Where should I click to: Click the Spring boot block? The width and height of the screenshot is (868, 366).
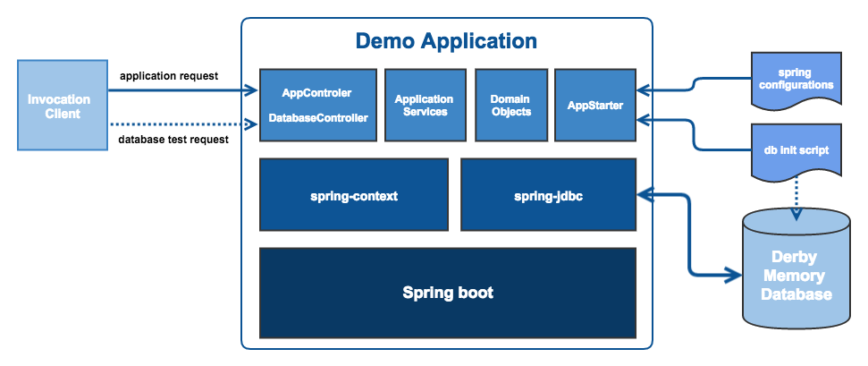click(x=448, y=293)
